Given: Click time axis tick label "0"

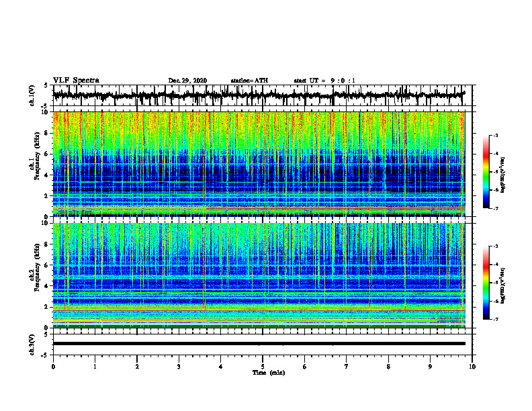Looking at the screenshot, I should tap(53, 367).
